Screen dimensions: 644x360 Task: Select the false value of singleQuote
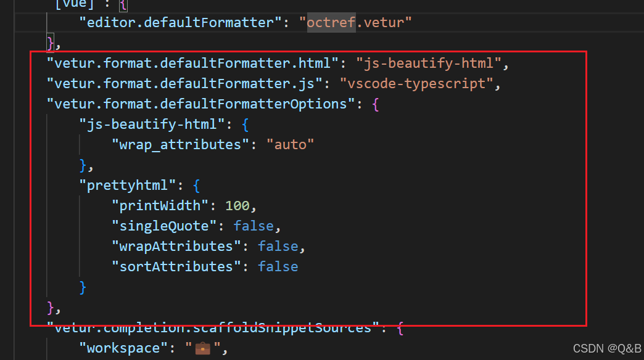(x=254, y=226)
